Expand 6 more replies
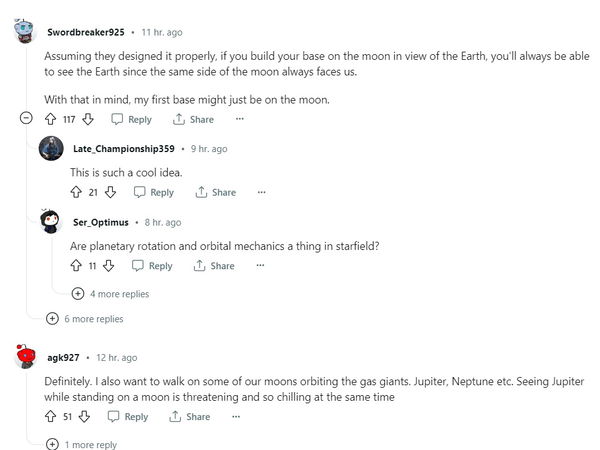 [85, 319]
